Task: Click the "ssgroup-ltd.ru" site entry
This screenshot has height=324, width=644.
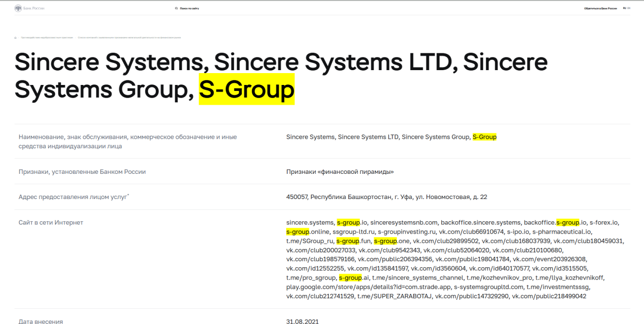Action: [353, 232]
